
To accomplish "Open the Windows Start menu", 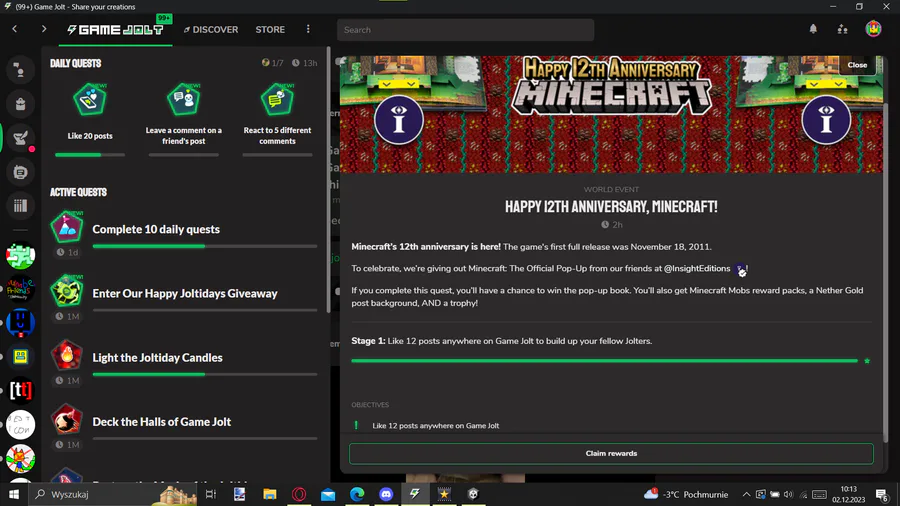I will tap(14, 494).
